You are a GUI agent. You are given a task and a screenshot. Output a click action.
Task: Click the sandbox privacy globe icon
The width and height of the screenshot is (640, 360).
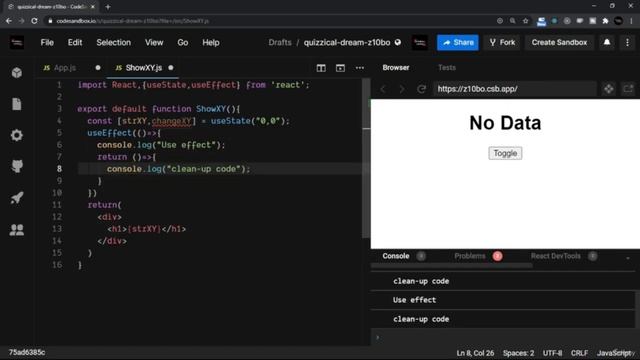tap(398, 42)
